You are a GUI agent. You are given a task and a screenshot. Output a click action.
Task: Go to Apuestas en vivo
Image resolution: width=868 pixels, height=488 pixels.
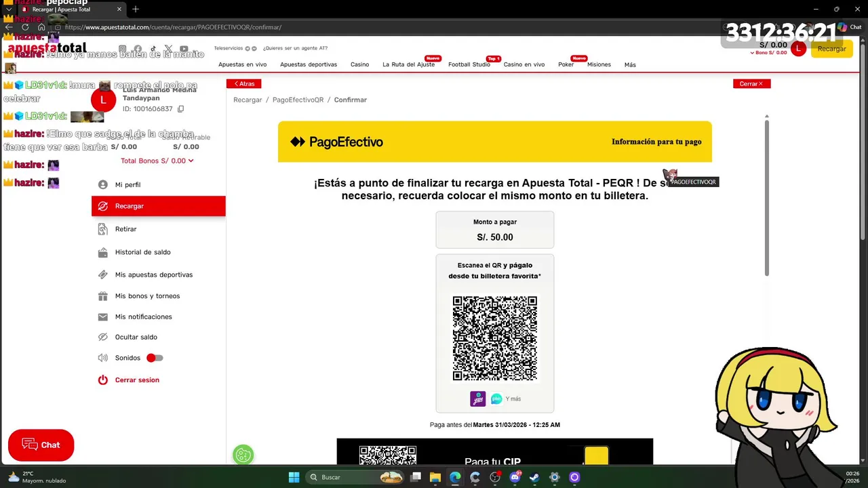pos(242,64)
